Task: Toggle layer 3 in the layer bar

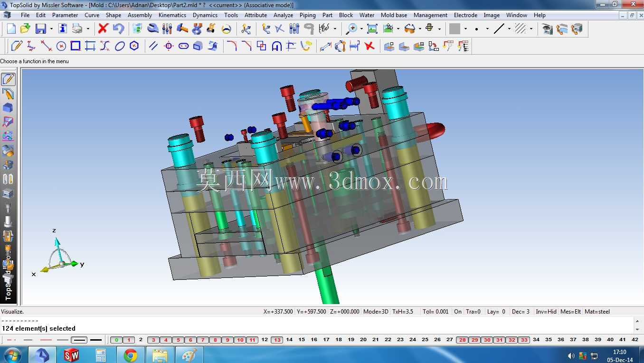Action: [x=153, y=340]
